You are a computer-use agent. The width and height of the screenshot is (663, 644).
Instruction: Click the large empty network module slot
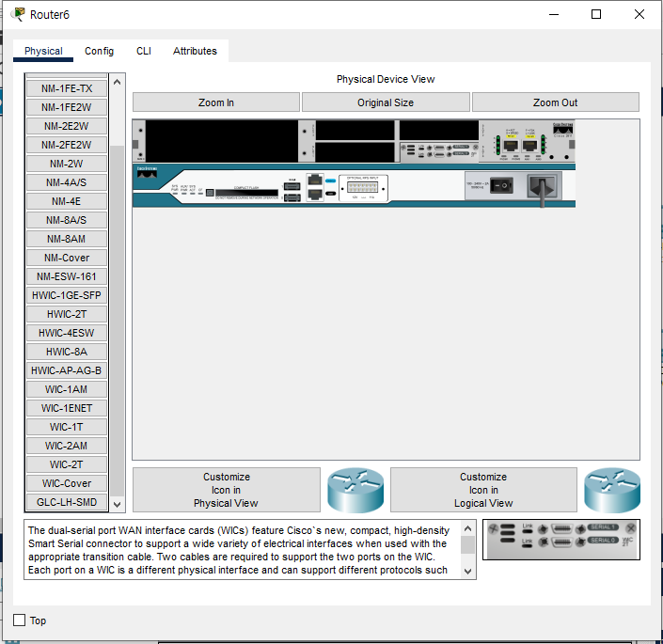pyautogui.click(x=222, y=141)
